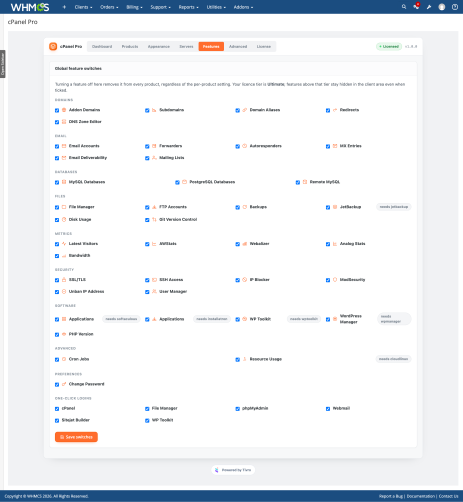Switch to the Products tab
This screenshot has width=463, height=502.
click(x=130, y=46)
